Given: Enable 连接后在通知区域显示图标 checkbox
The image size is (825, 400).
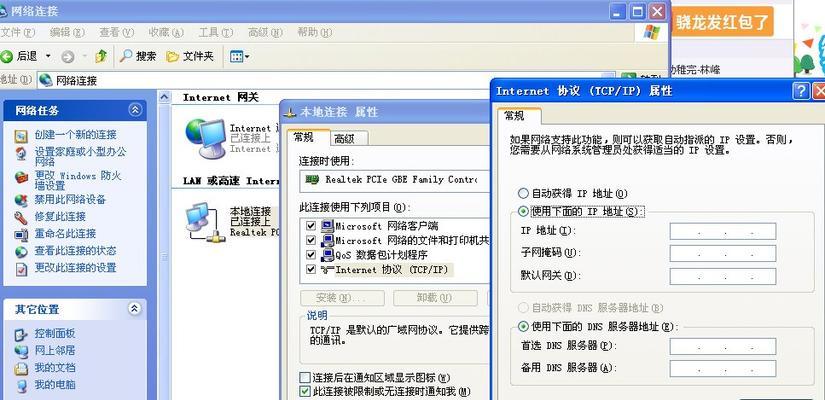Looking at the screenshot, I should 305,377.
